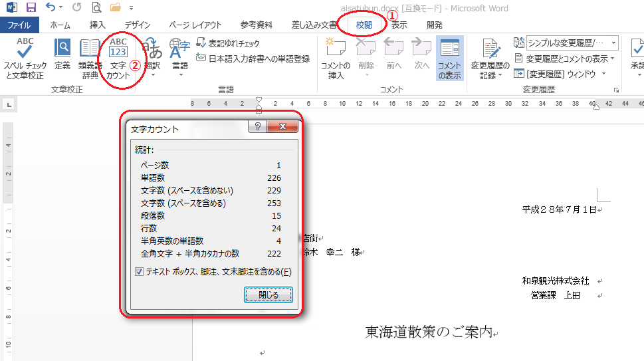Click 文字数 (スペースを含める) row

pyautogui.click(x=211, y=203)
